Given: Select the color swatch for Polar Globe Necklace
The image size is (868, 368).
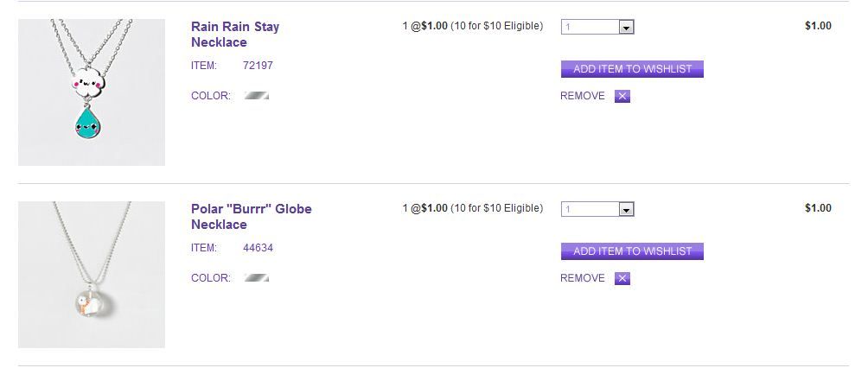Looking at the screenshot, I should click(x=257, y=278).
